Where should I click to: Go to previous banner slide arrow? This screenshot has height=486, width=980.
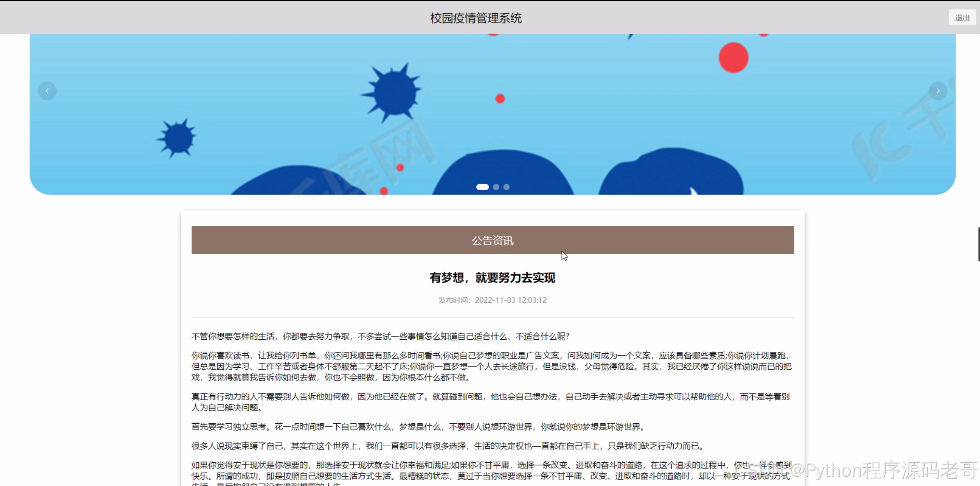pyautogui.click(x=47, y=91)
